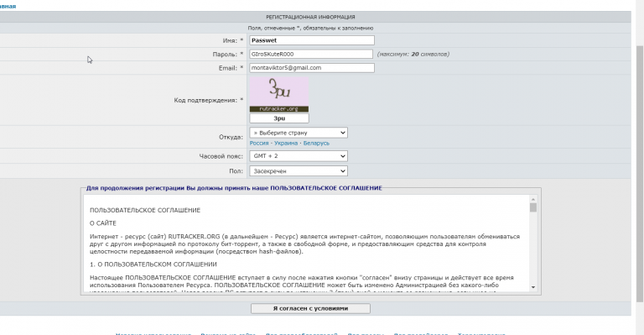The image size is (644, 335).
Task: Choose the Россия quick country link
Action: pos(259,143)
